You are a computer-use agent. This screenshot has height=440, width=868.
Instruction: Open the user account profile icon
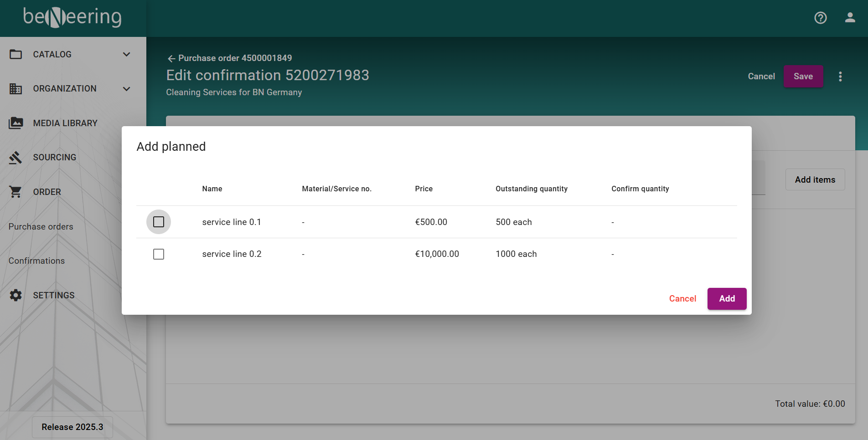[x=850, y=18]
